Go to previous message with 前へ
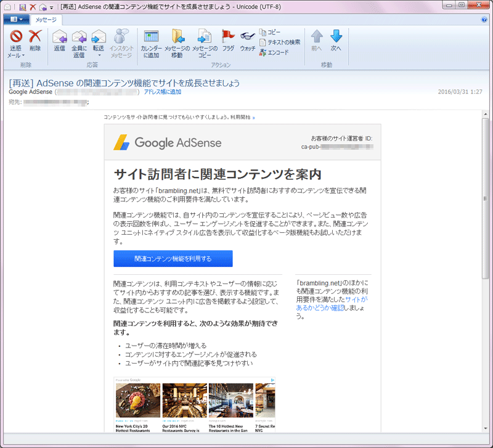 (x=317, y=40)
